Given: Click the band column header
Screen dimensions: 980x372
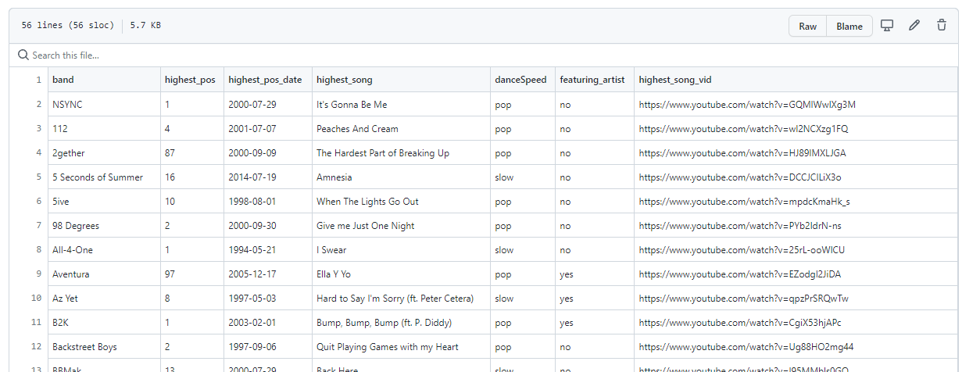Looking at the screenshot, I should pos(63,80).
